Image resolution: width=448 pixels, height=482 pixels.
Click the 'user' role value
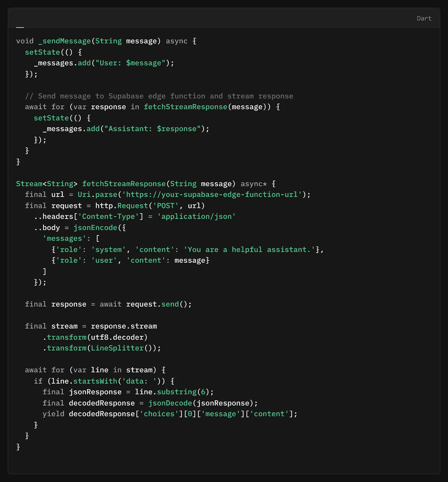(104, 261)
